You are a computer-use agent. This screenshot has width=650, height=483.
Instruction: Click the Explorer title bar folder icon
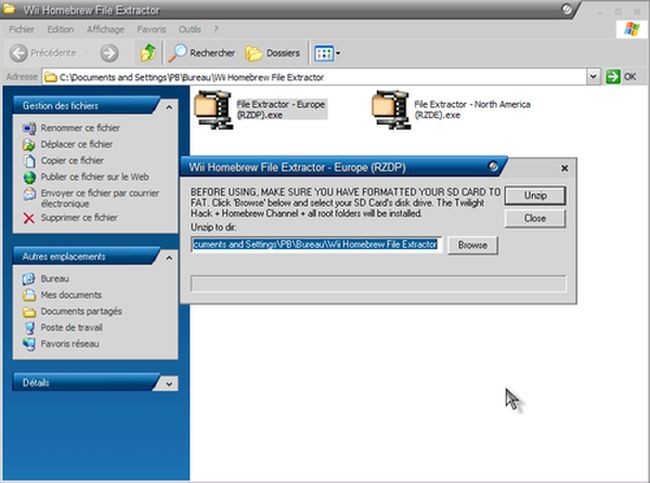point(9,9)
